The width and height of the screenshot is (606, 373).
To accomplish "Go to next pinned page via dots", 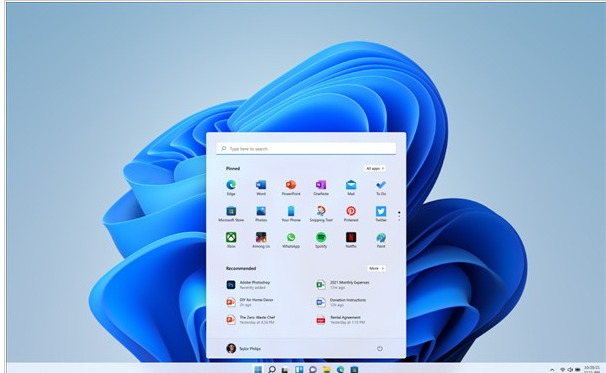I will click(399, 216).
